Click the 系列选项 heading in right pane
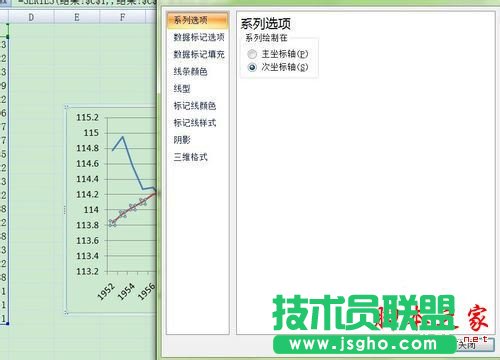Image resolution: width=500 pixels, height=360 pixels. click(x=265, y=24)
